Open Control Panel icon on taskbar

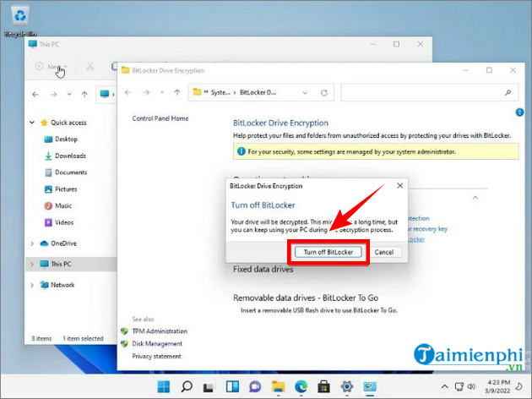(x=370, y=386)
